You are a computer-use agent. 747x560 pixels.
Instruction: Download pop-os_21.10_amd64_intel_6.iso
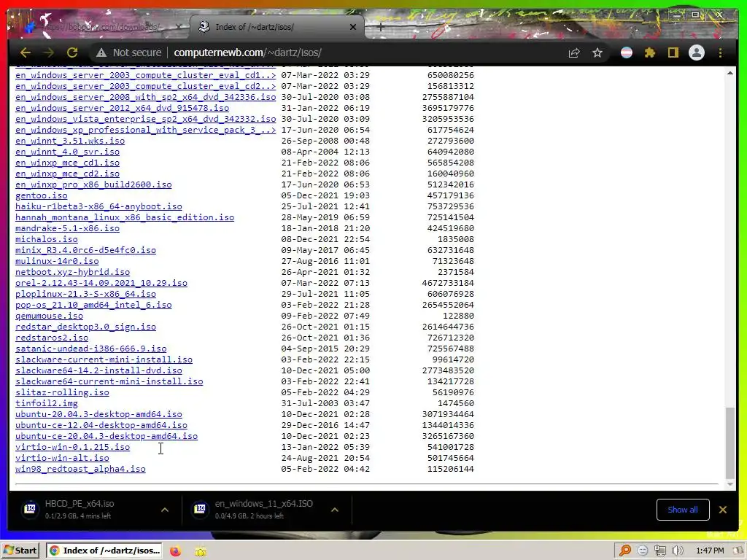click(93, 306)
